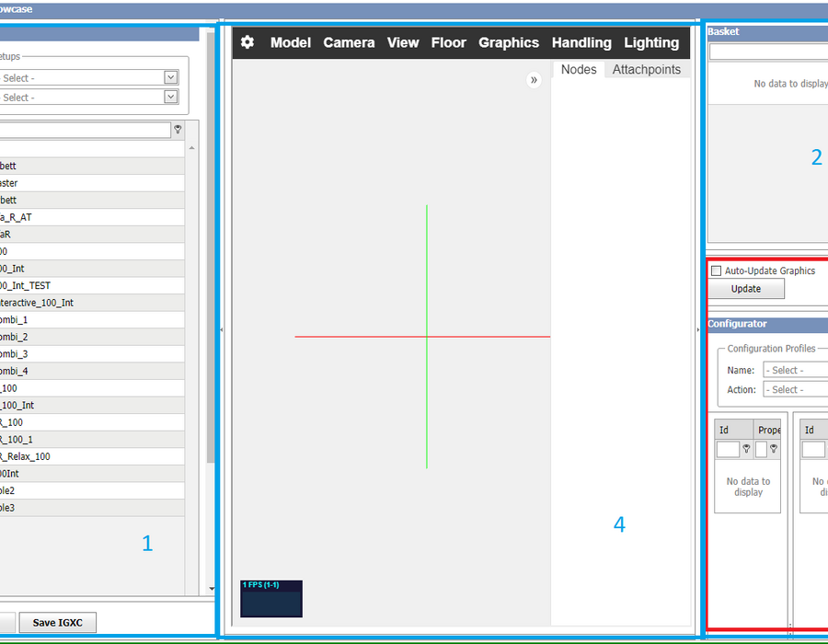Open the Floor menu
This screenshot has width=828, height=644.
448,42
